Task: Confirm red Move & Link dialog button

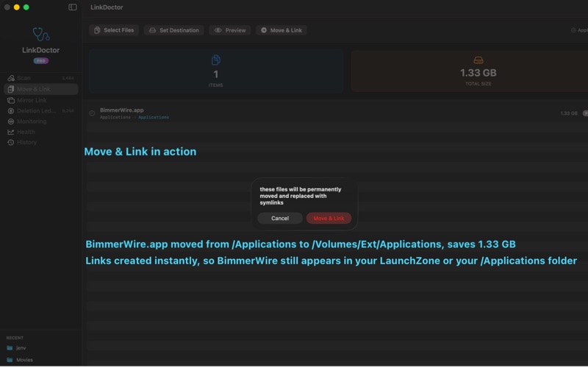Action: (329, 218)
